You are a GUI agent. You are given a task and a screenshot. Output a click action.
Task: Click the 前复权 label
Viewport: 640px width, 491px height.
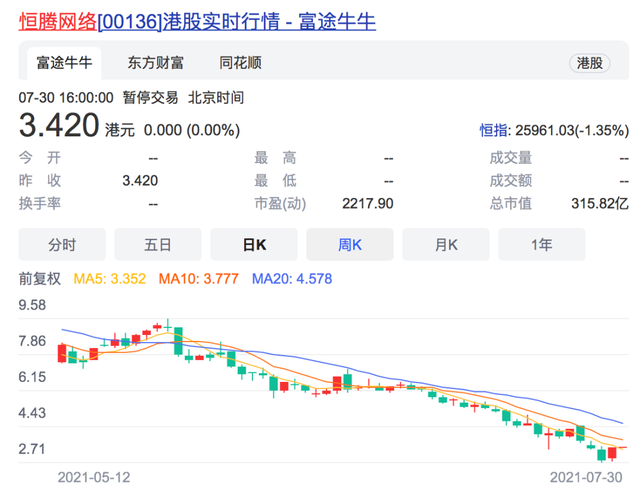tap(40, 279)
